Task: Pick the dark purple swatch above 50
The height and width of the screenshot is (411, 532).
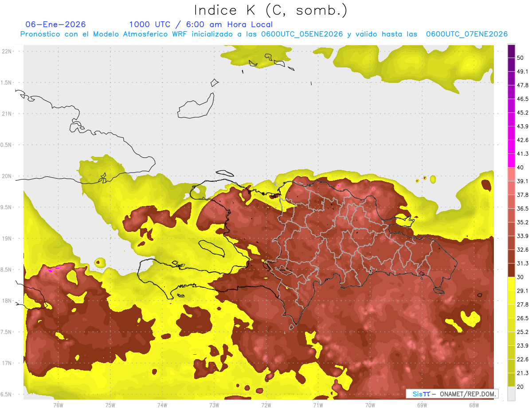Action: (511, 51)
